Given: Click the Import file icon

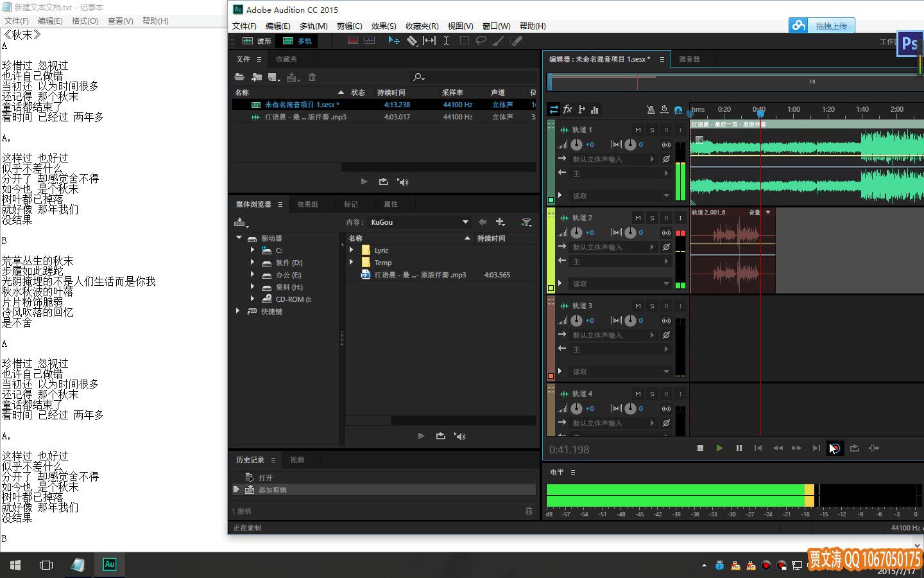Looking at the screenshot, I should (257, 77).
